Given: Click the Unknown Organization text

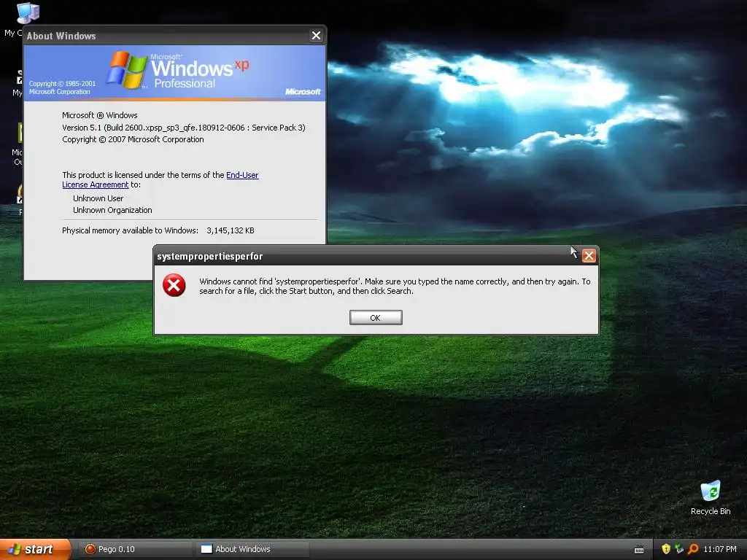Looking at the screenshot, I should pos(112,210).
